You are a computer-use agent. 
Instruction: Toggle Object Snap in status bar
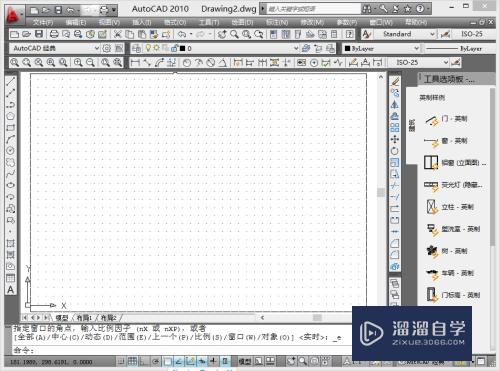167,361
